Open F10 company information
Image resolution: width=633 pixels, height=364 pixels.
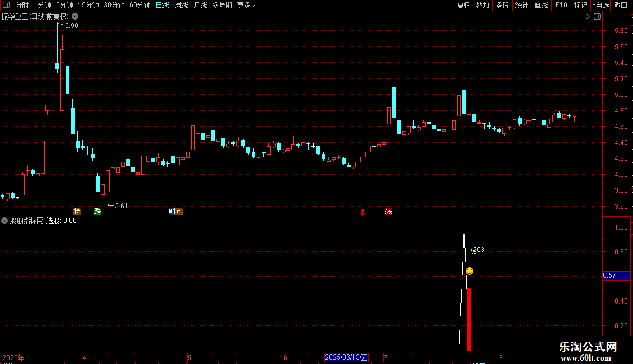561,5
